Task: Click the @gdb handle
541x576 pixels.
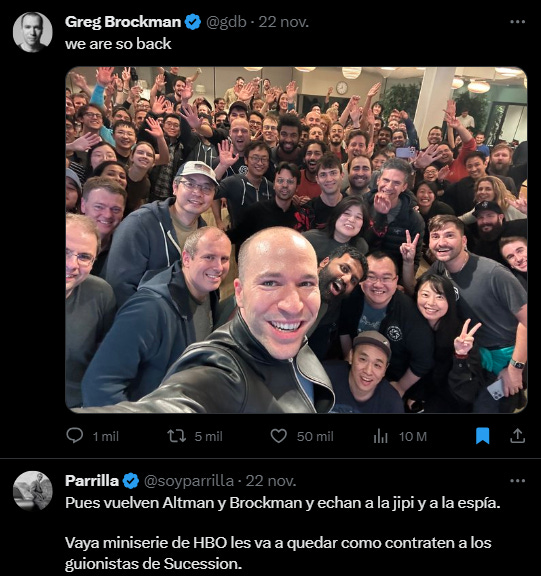Action: click(226, 22)
